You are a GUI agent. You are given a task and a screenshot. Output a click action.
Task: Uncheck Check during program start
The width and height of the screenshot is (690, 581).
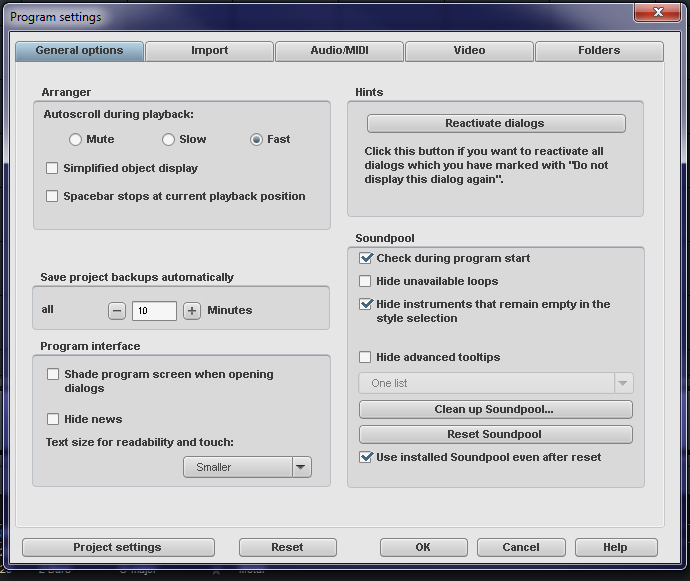(x=365, y=258)
